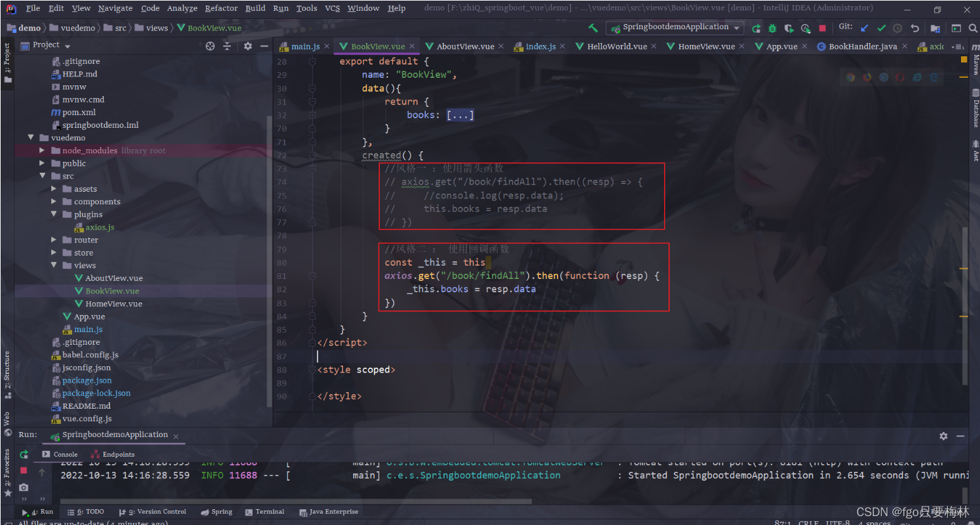This screenshot has width=980, height=525.
Task: Show Git history clock icon
Action: [x=898, y=28]
